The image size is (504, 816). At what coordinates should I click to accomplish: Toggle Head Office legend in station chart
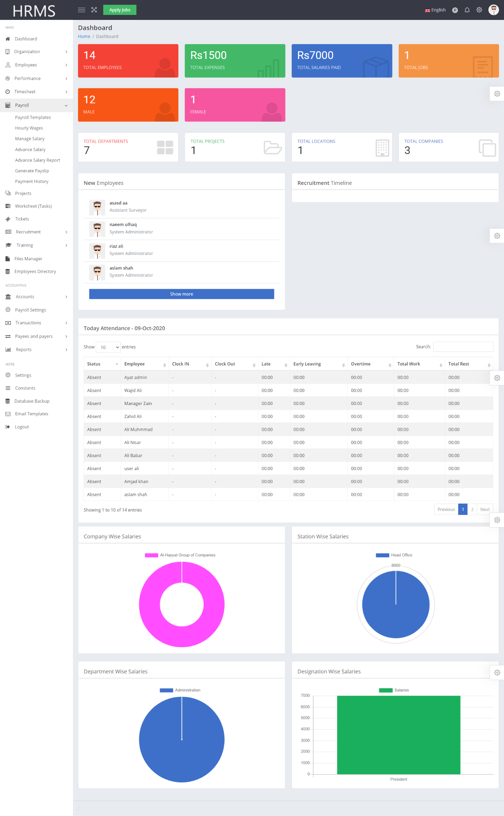click(394, 555)
